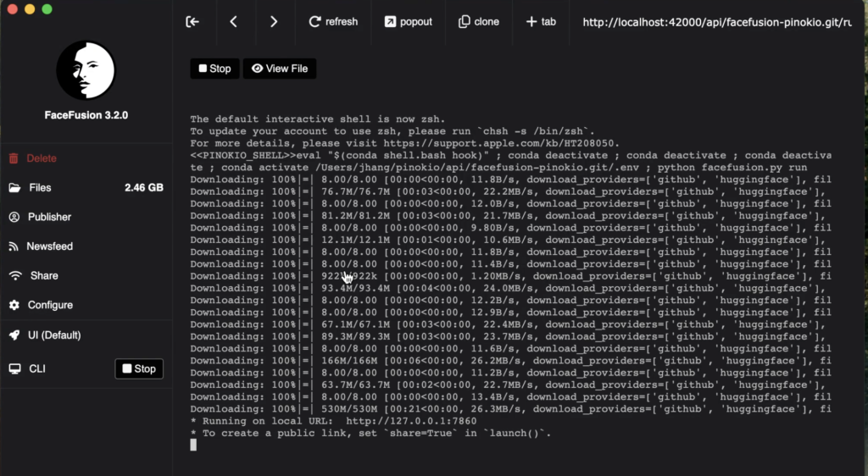Click the 'default interactive shell is now zsh' line
This screenshot has height=476, width=868.
pos(318,119)
